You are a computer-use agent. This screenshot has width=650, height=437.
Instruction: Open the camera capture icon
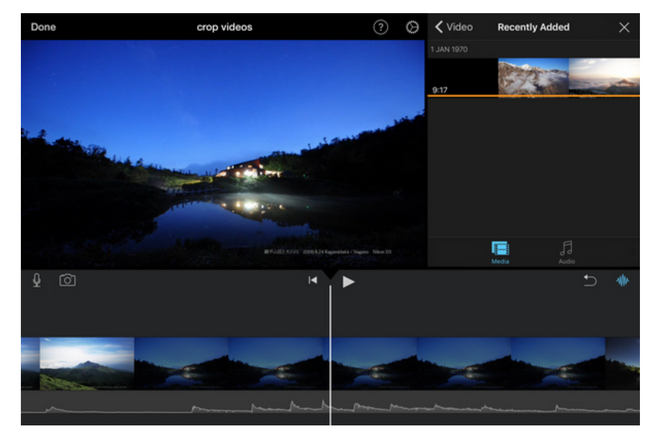[x=67, y=280]
